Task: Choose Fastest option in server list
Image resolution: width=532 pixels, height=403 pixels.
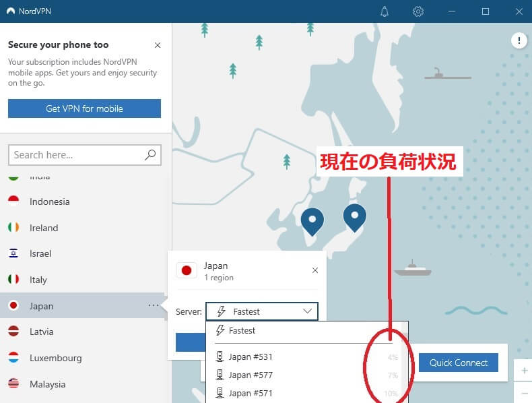Action: point(304,330)
